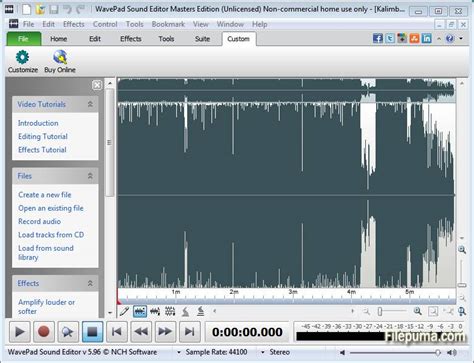474x363 pixels.
Task: Switch to the Suite ribbon tab
Action: (202, 39)
